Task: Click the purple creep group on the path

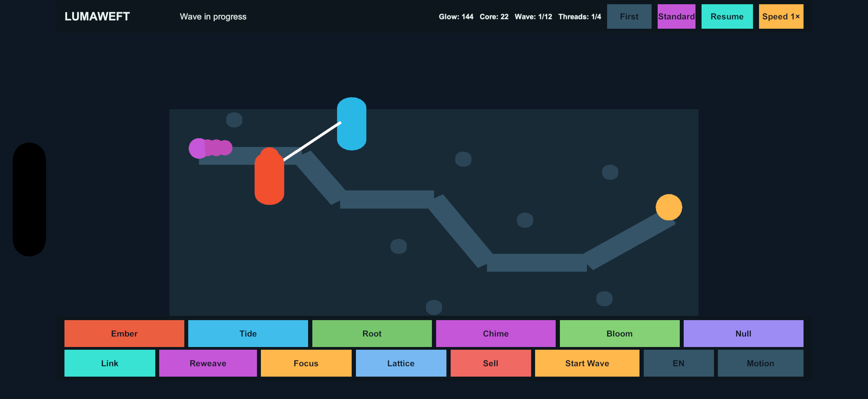Action: point(210,148)
